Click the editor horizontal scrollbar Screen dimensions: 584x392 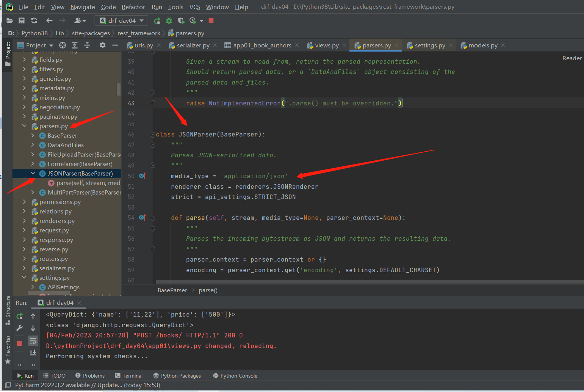coord(370,282)
